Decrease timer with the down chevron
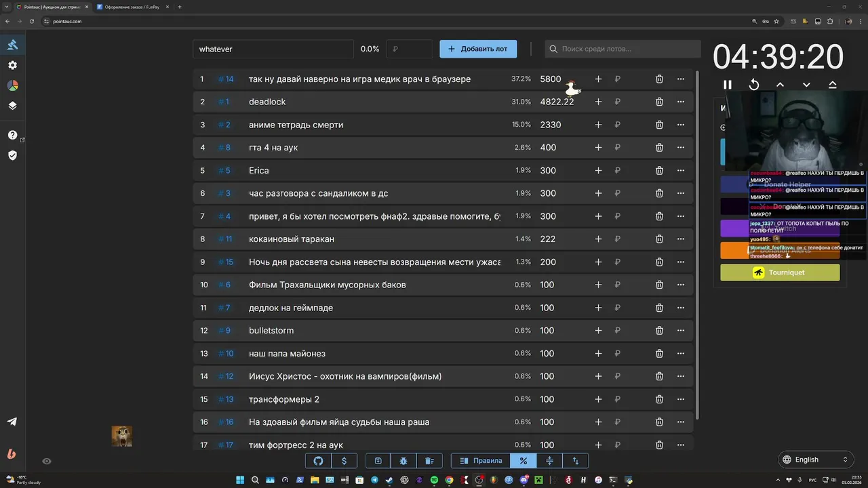Viewport: 868px width, 488px height. [806, 85]
